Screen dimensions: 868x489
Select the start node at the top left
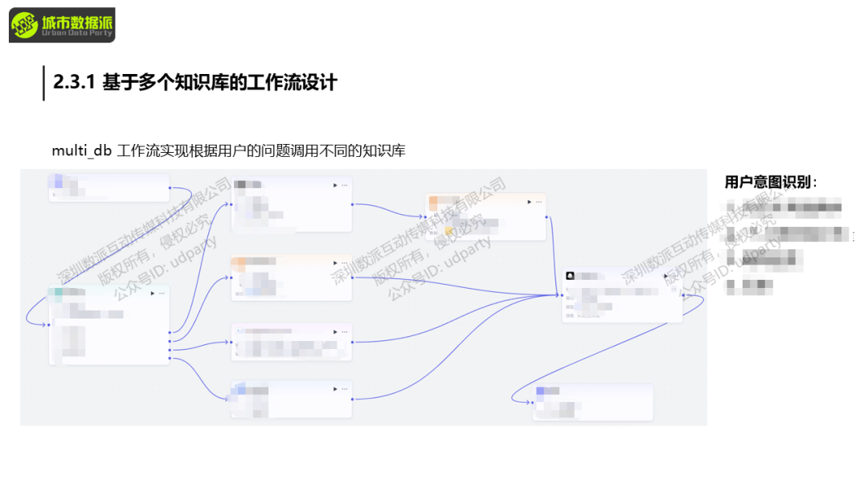(108, 187)
